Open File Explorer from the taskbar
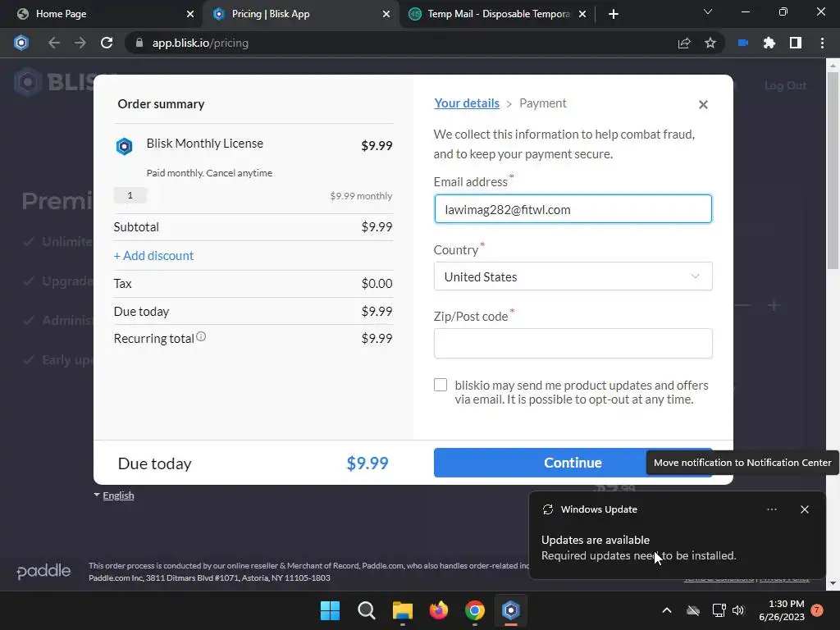840x630 pixels. (402, 610)
